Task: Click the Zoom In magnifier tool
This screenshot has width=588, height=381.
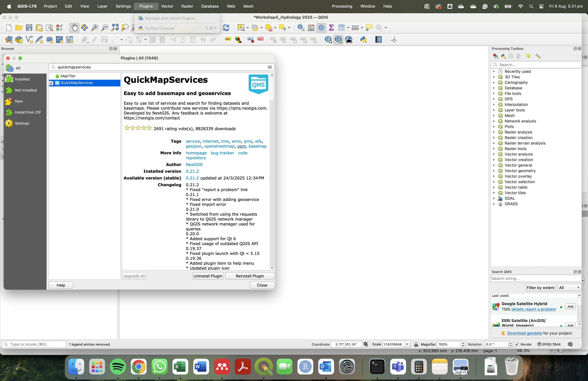Action: point(95,28)
